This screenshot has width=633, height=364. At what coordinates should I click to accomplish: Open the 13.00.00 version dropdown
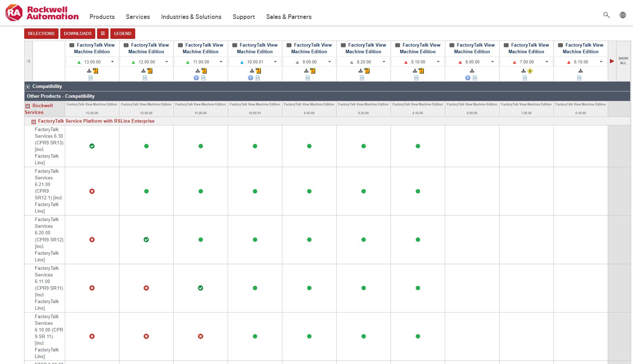(92, 62)
